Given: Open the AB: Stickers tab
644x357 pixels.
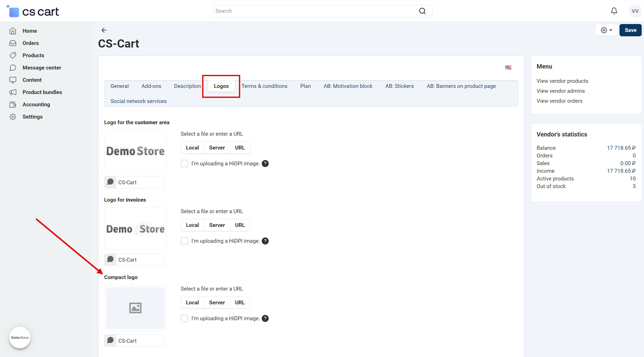Looking at the screenshot, I should click(399, 86).
